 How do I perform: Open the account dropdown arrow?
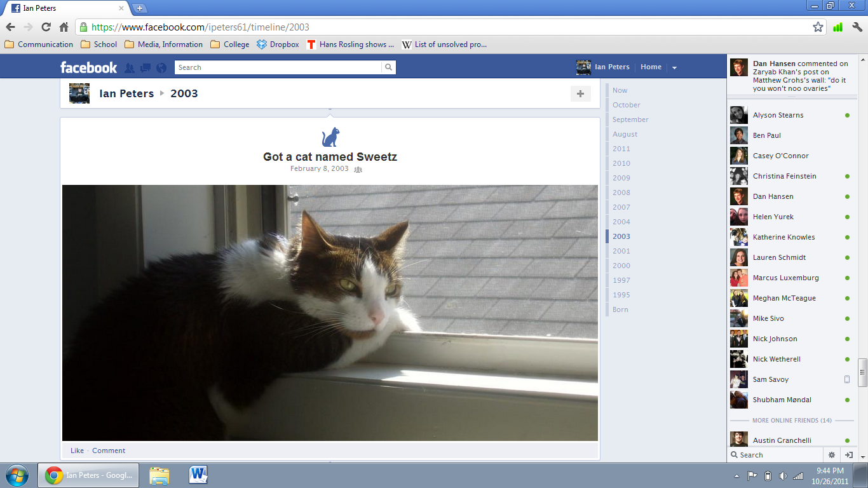coord(674,67)
